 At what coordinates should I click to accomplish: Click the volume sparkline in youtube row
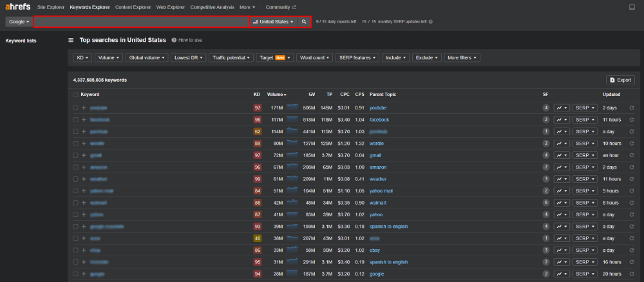coord(292,107)
